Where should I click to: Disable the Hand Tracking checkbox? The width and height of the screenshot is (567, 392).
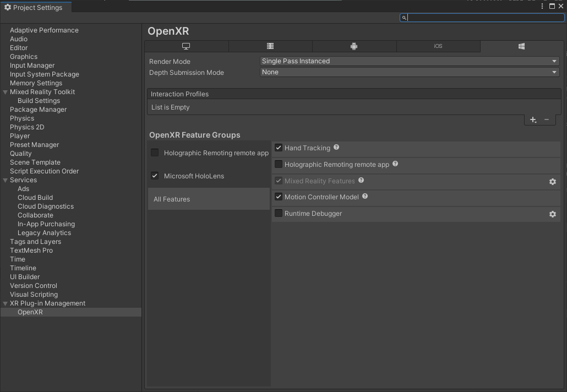click(x=279, y=148)
